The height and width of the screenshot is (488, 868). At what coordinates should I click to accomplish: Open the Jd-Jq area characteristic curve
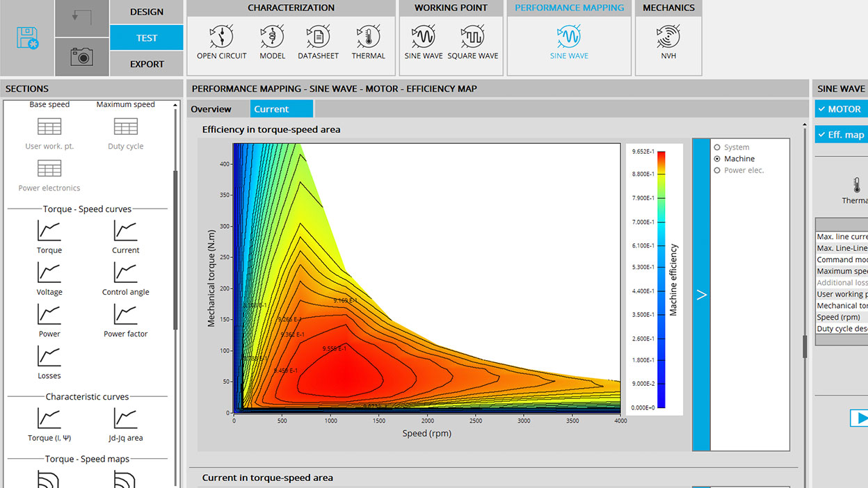pos(125,424)
